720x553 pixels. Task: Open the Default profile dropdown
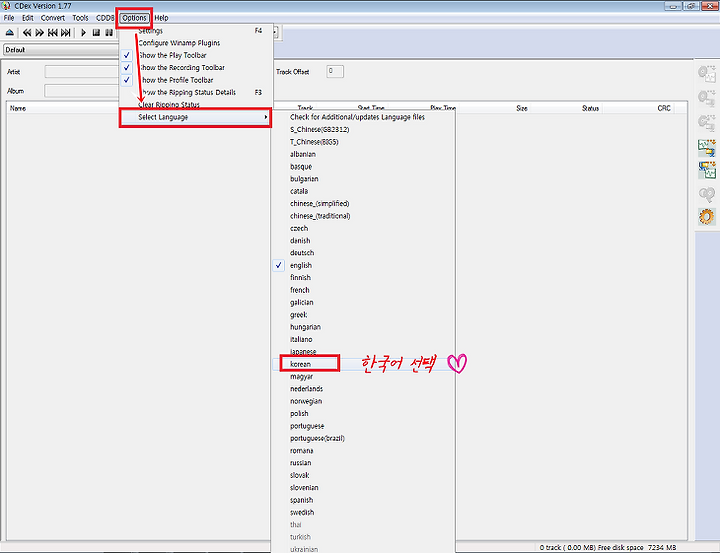[x=62, y=50]
